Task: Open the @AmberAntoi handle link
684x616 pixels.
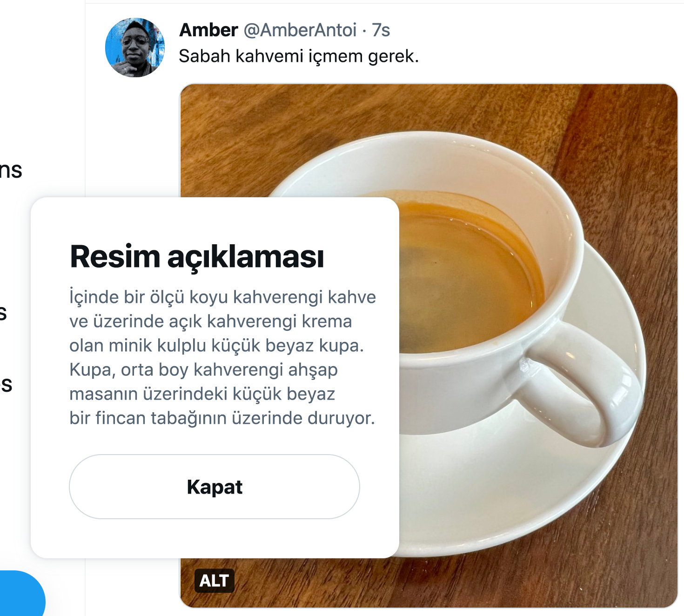Action: coord(300,30)
